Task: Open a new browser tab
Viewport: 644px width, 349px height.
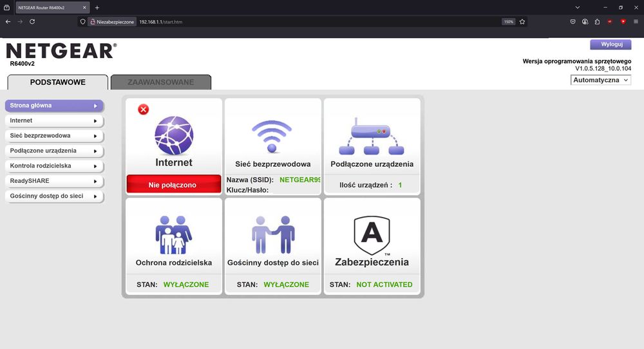Action: (97, 7)
